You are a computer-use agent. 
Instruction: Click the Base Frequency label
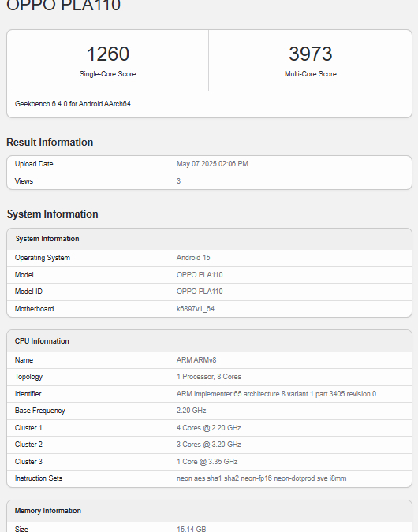click(39, 411)
